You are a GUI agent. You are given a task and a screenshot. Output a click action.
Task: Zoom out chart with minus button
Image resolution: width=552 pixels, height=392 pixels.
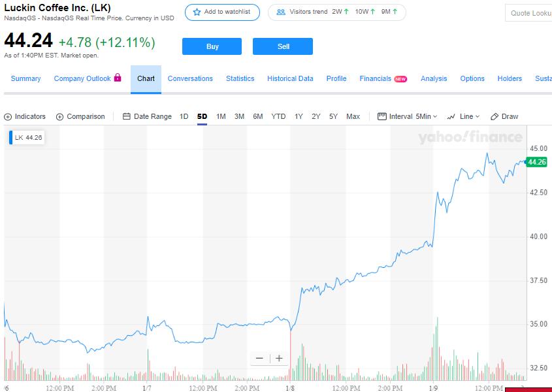click(259, 358)
